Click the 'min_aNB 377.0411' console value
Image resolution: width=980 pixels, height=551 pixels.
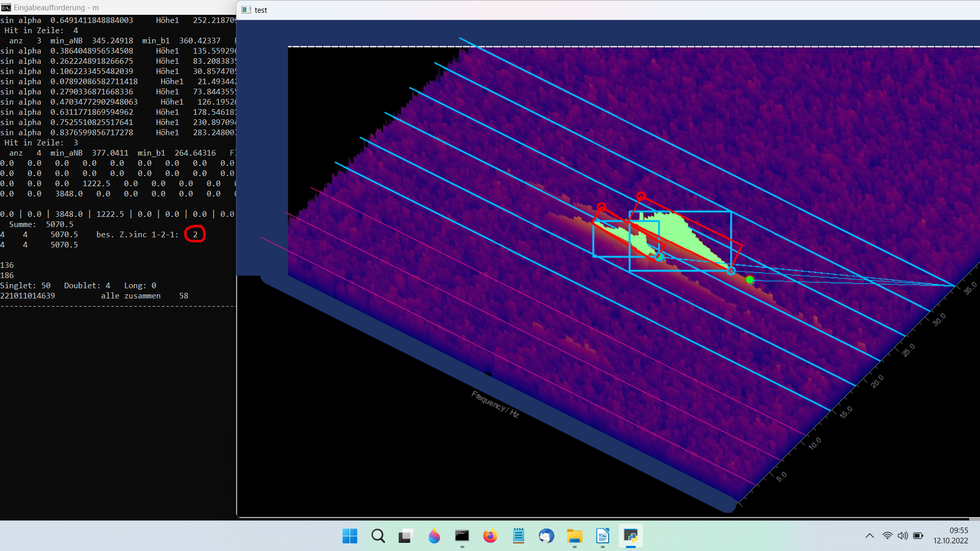click(x=90, y=153)
